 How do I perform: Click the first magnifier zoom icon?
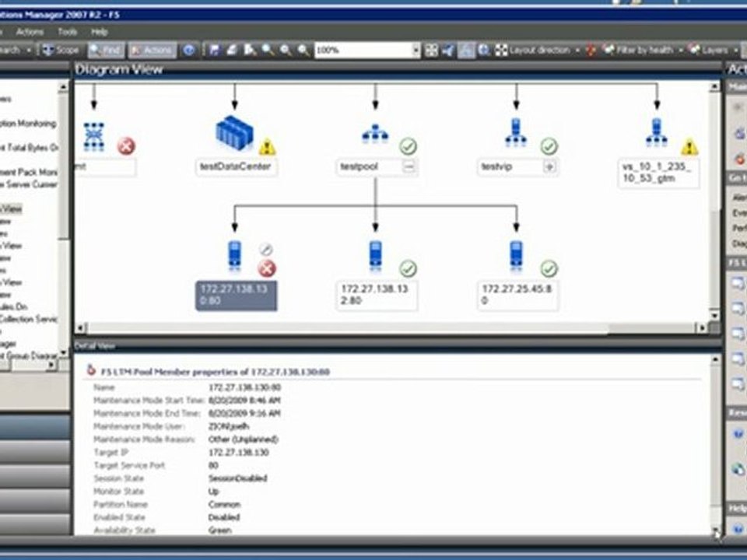(x=268, y=50)
